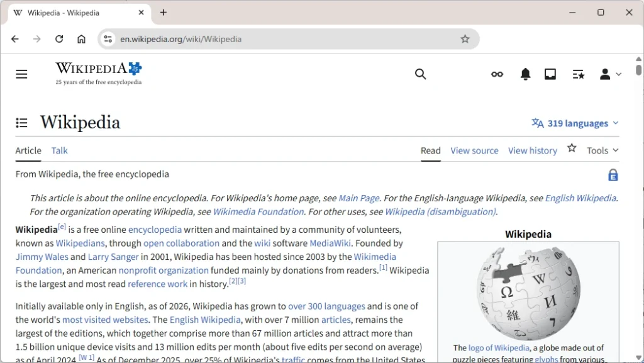Click the Wikipedia page heading
The width and height of the screenshot is (644, 363).
[x=80, y=123]
